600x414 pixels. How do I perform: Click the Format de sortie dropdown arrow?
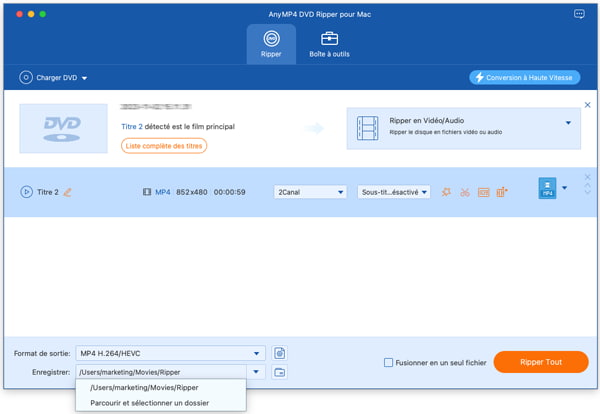point(256,354)
